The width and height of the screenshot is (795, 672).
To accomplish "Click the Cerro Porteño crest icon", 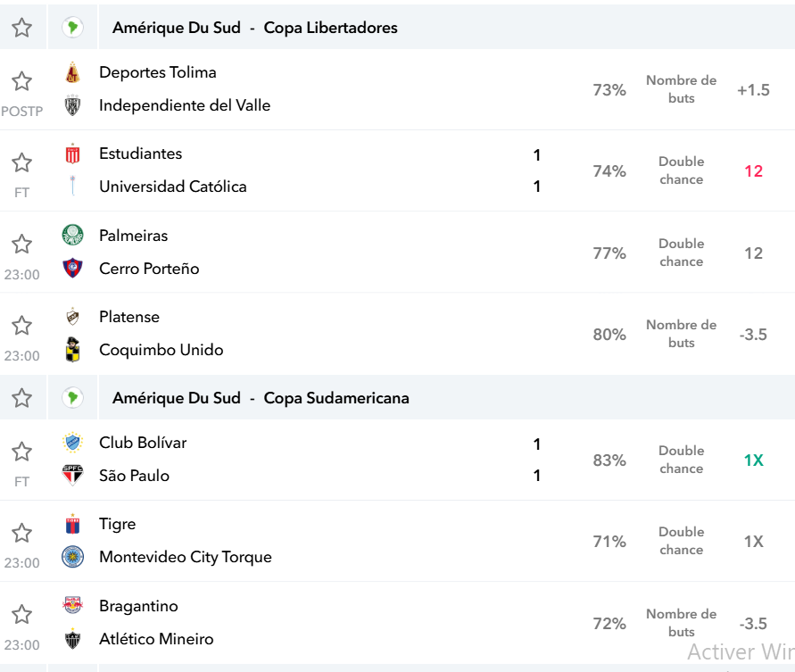I will pos(72,268).
